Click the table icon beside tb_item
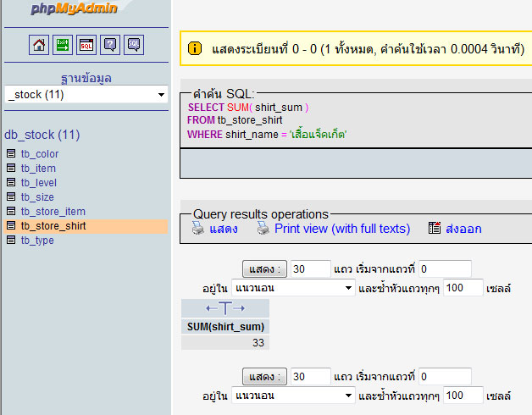Image resolution: width=532 pixels, height=415 pixels. tap(11, 168)
